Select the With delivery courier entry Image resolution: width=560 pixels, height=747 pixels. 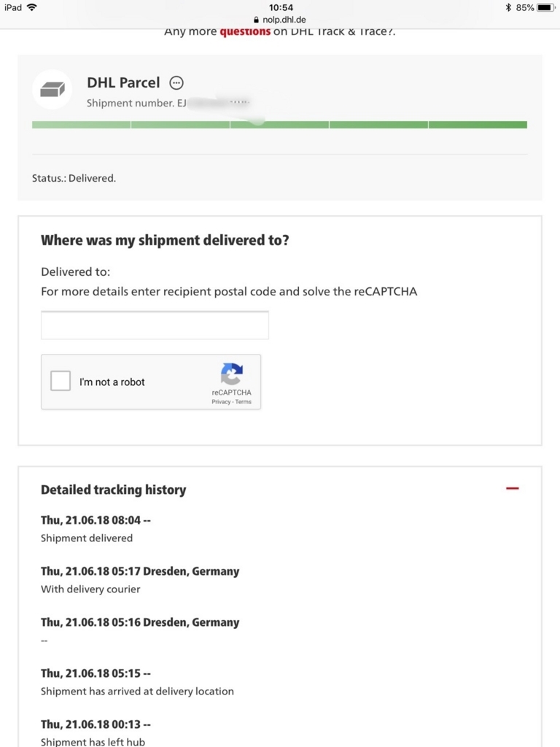140,580
